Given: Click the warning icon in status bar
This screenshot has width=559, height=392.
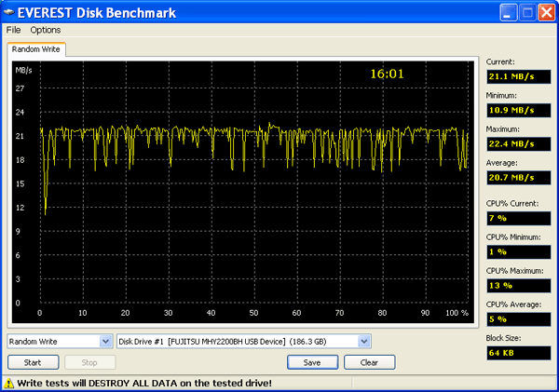Looking at the screenshot, I should (8, 383).
